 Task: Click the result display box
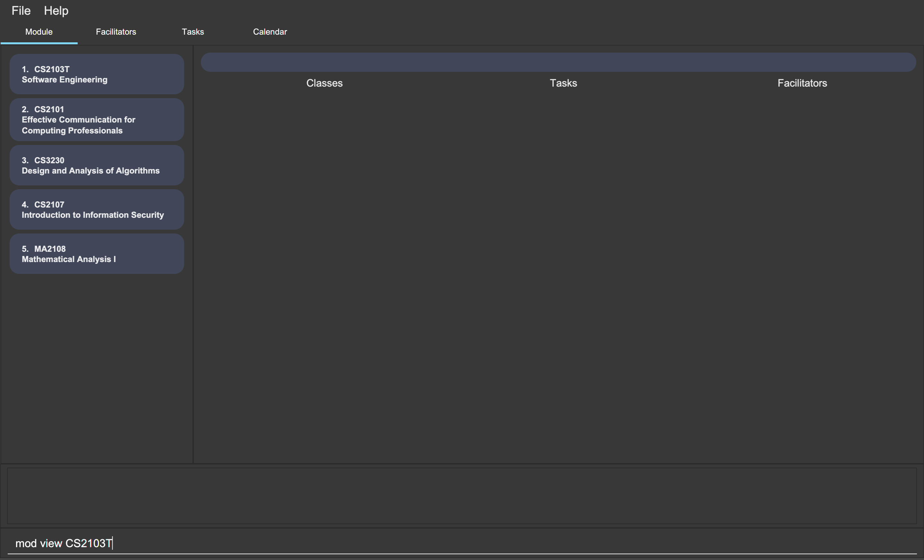(x=462, y=496)
